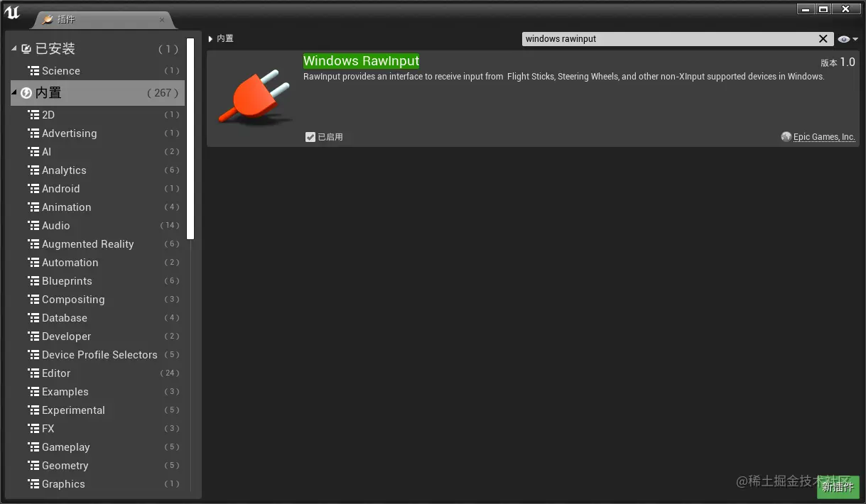Click the Unreal Engine logo icon
This screenshot has height=504, width=866.
tap(13, 12)
